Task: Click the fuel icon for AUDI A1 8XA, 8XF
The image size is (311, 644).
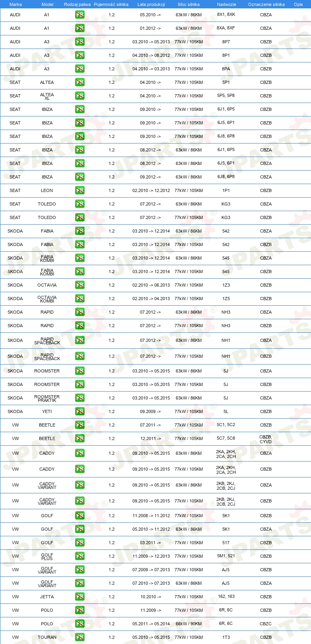Action: tap(80, 28)
